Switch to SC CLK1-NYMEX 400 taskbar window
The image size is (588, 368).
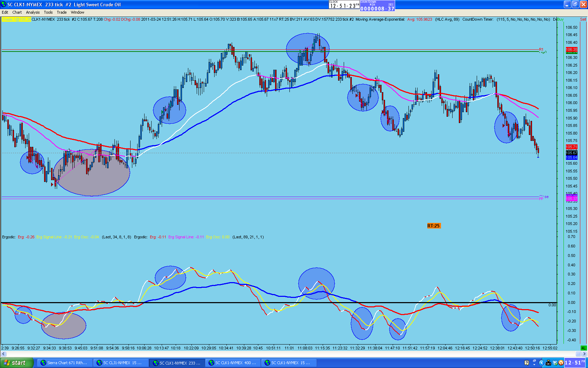[233, 363]
